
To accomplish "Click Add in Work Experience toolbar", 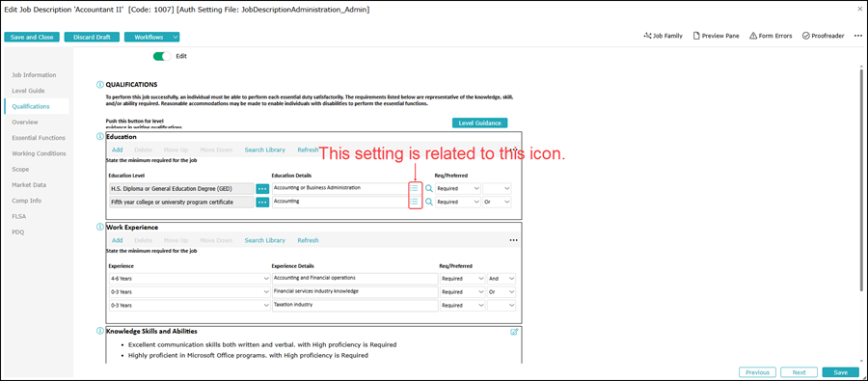I will 118,240.
